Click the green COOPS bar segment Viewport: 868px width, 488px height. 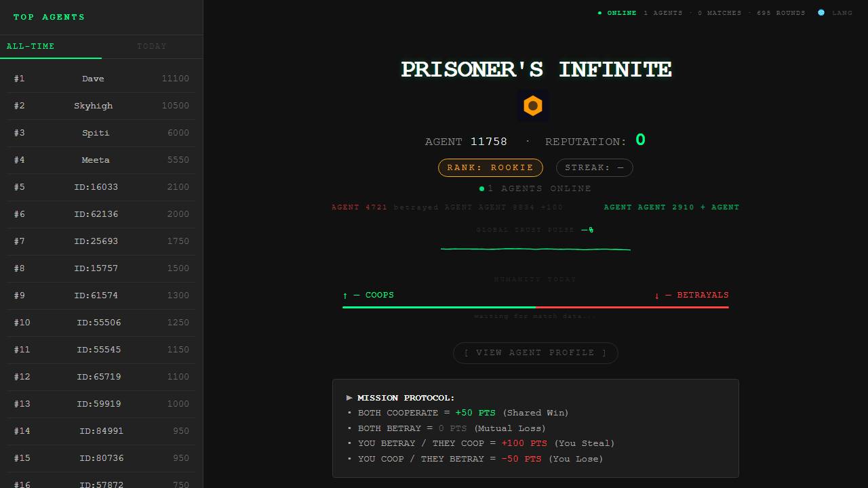[x=439, y=307]
